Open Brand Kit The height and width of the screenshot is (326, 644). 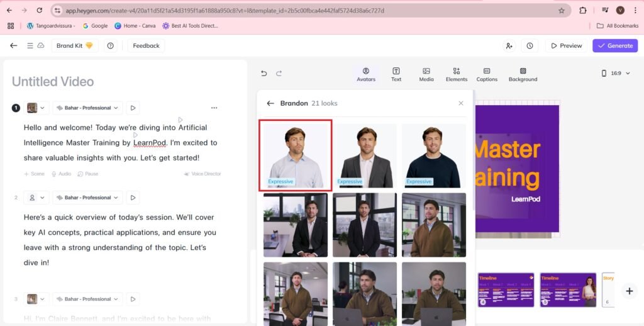pos(75,46)
